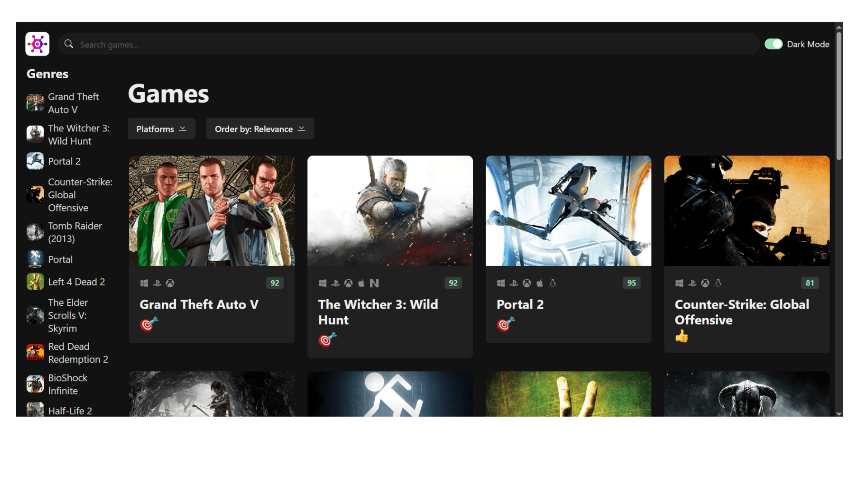Open the Grand Theft Auto V game card title

199,305
